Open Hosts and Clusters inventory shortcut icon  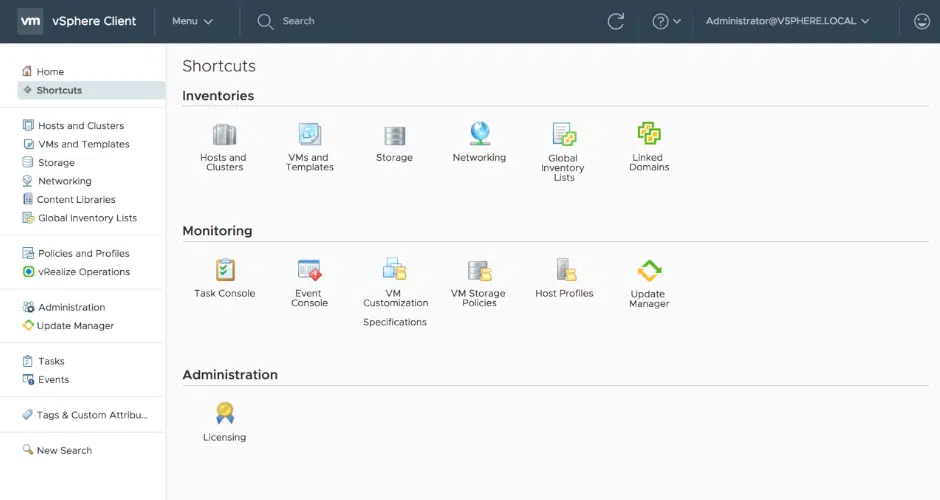pos(224,135)
